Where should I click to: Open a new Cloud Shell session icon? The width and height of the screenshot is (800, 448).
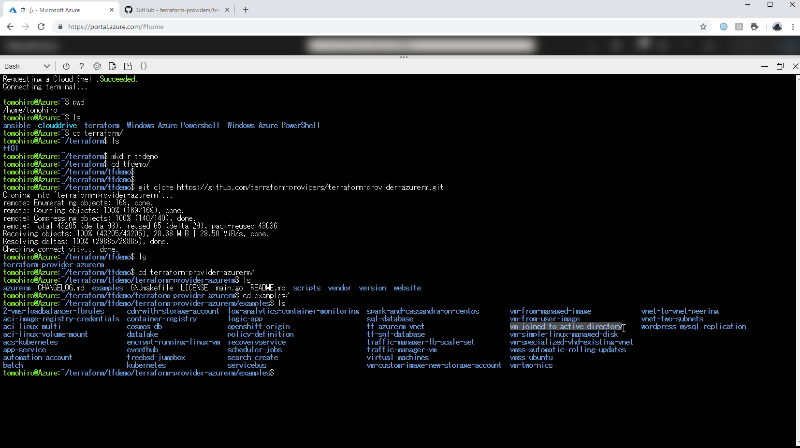coord(128,66)
